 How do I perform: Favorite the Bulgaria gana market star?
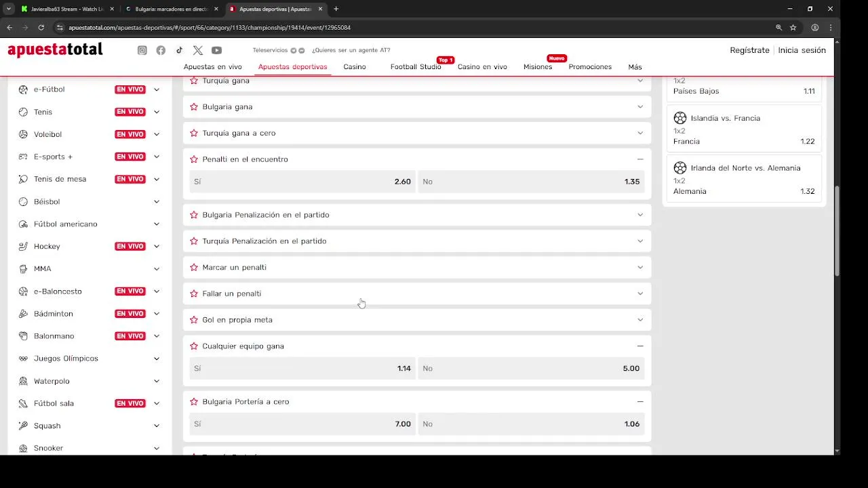point(194,106)
